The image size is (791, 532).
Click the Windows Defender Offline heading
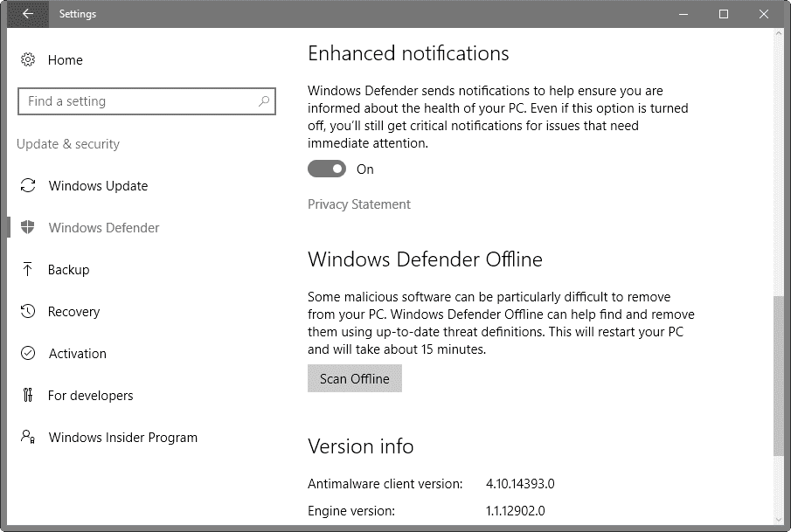[425, 259]
